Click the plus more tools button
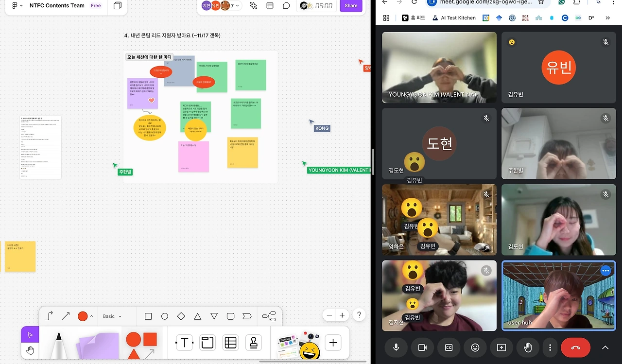This screenshot has height=364, width=622. click(333, 343)
